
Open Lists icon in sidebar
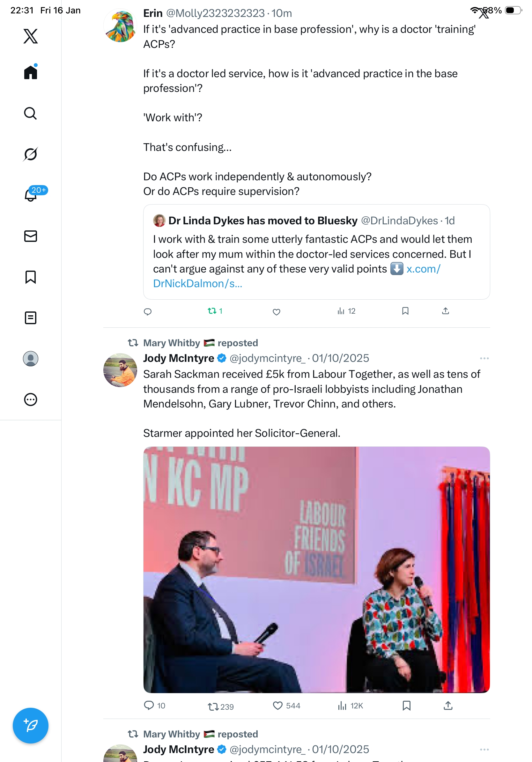coord(31,317)
